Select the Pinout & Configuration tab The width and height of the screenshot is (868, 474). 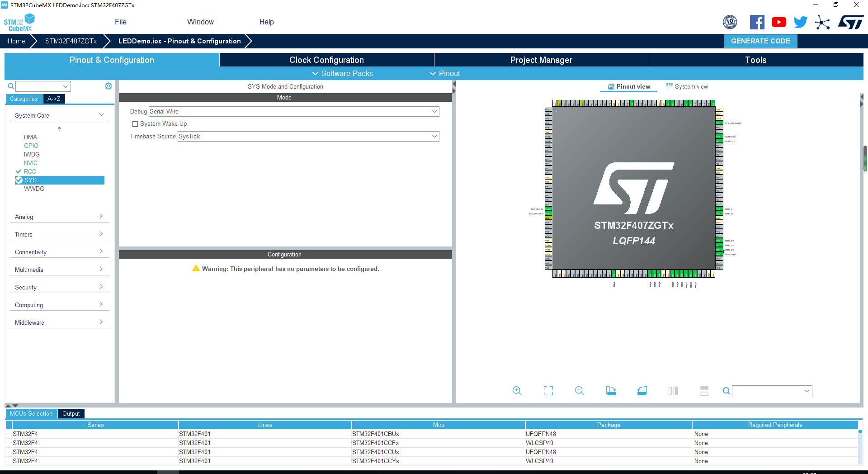[x=112, y=60]
